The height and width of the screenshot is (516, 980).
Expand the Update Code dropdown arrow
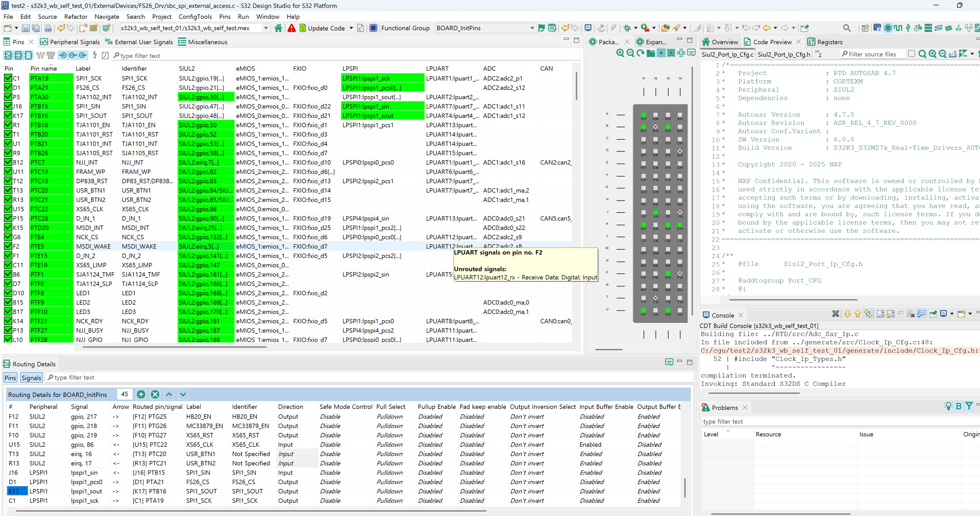pyautogui.click(x=351, y=28)
